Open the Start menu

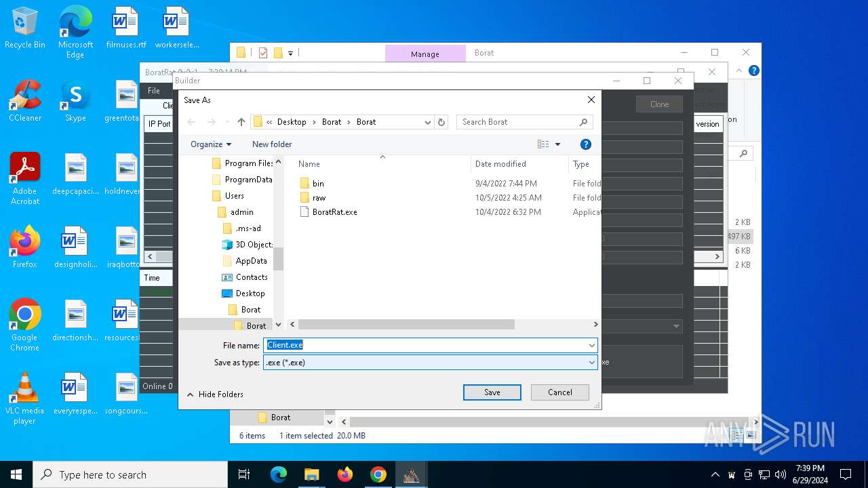coord(16,474)
